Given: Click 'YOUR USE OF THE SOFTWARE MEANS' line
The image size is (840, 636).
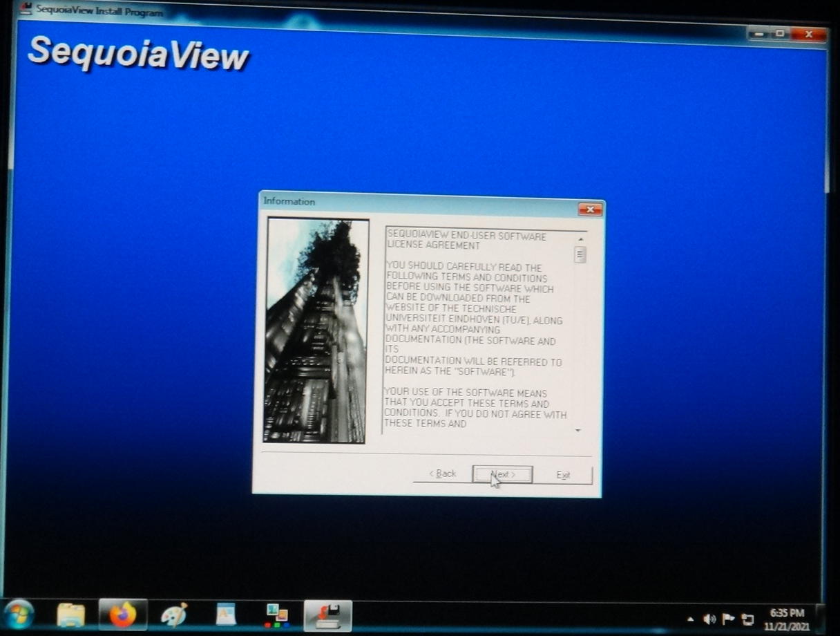Looking at the screenshot, I should (x=466, y=393).
